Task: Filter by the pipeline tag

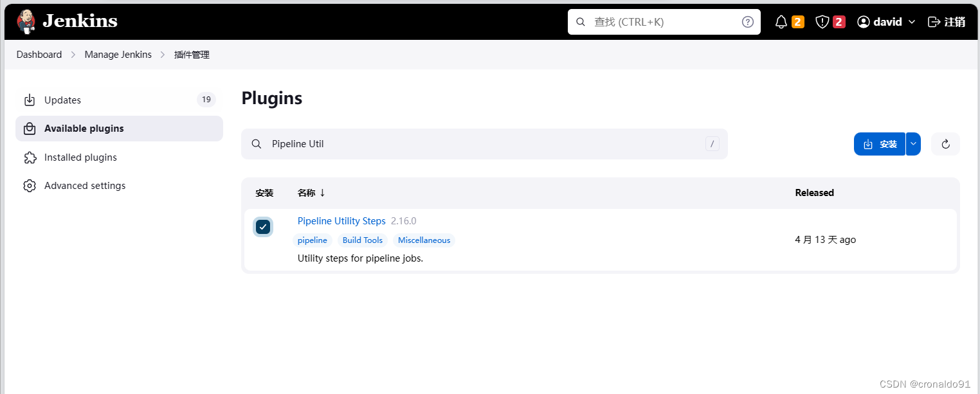Action: [x=313, y=240]
